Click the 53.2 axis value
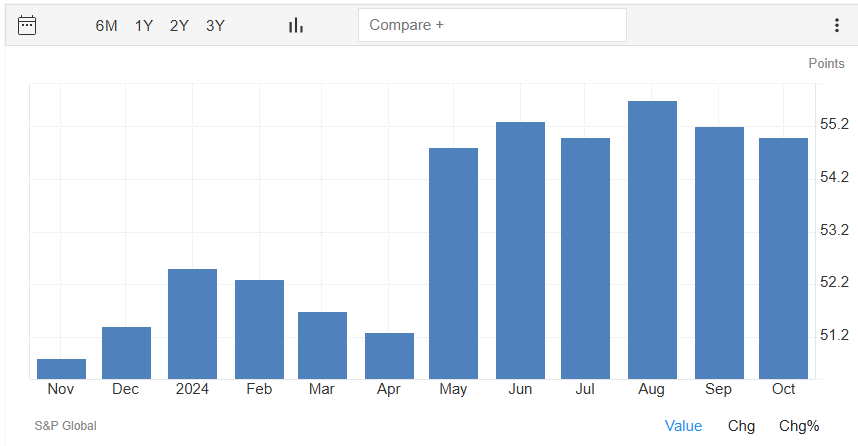 click(834, 230)
